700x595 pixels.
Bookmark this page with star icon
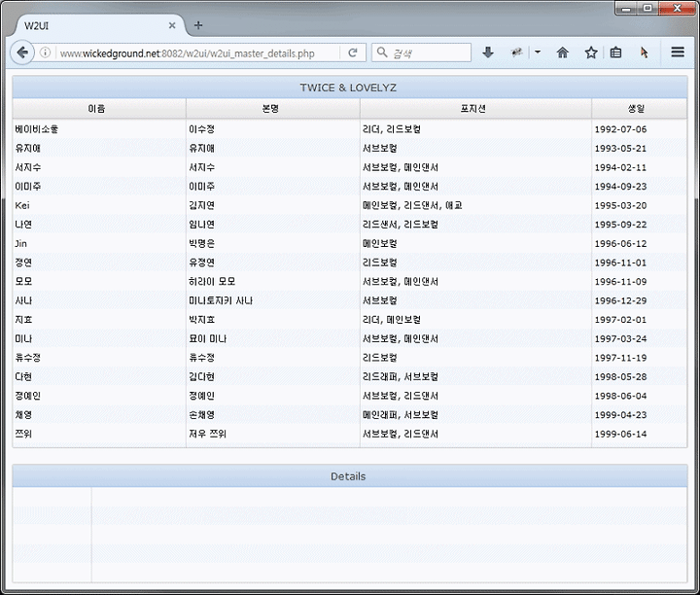(x=591, y=52)
